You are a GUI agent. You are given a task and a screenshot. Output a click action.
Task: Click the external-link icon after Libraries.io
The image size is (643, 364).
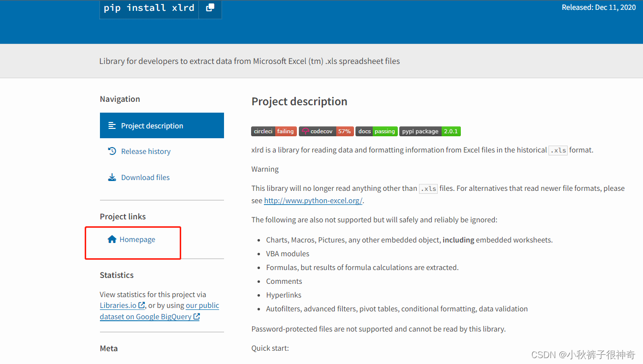click(x=142, y=305)
